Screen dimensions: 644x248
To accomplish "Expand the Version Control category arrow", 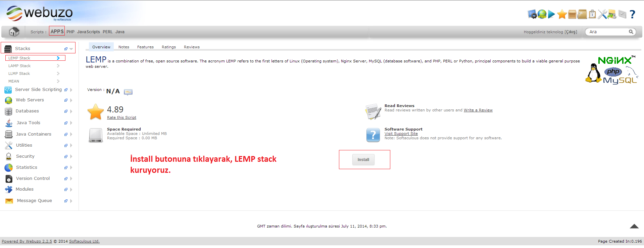I will tap(71, 179).
